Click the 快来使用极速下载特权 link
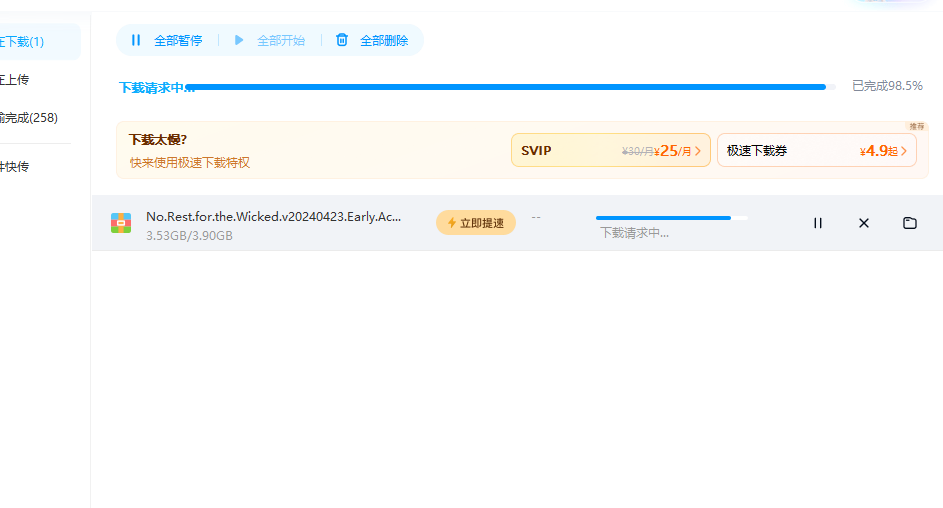 pyautogui.click(x=189, y=162)
